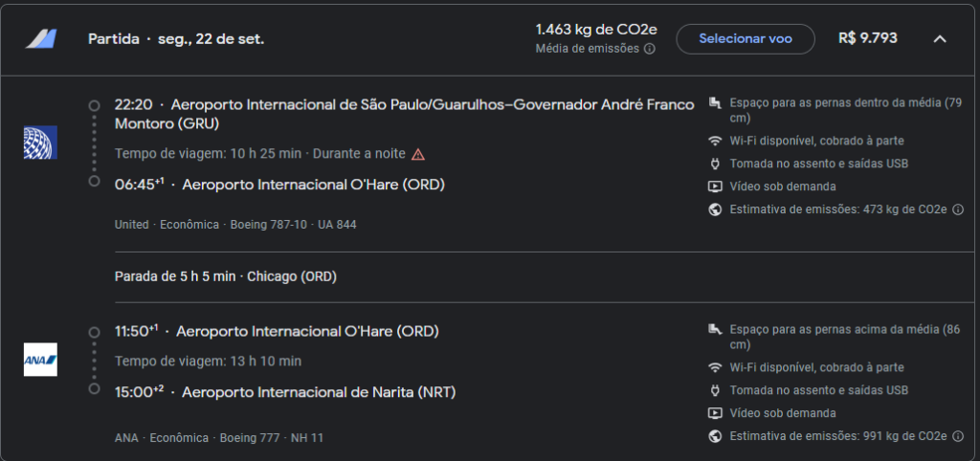Click the emissions globe icon for United flight

714,209
